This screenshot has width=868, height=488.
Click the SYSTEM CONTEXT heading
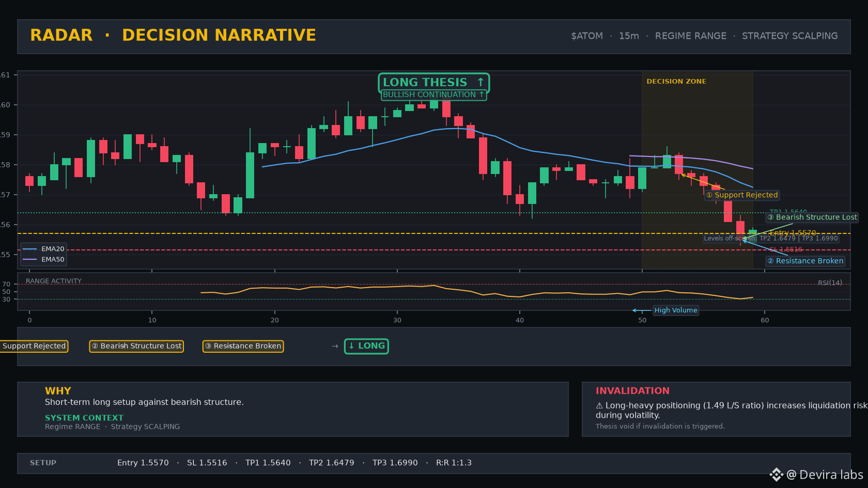tap(84, 418)
